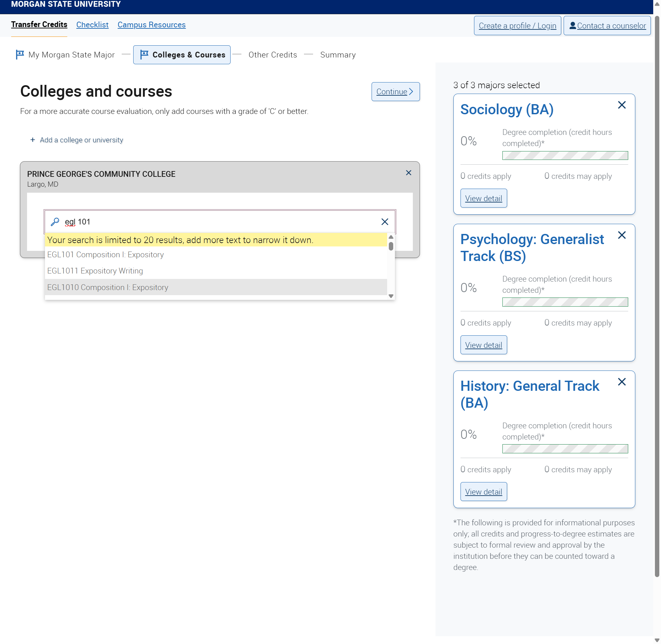Click the magnifier icon in course search

tap(55, 221)
